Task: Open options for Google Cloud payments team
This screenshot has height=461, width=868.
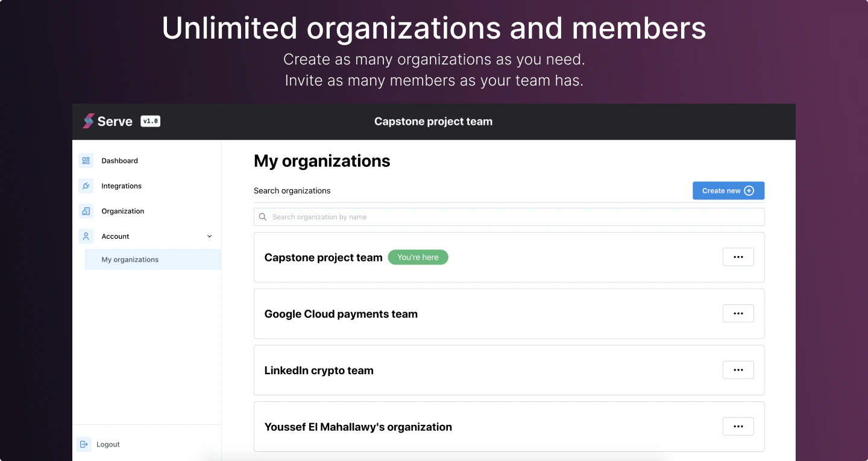Action: (x=738, y=314)
